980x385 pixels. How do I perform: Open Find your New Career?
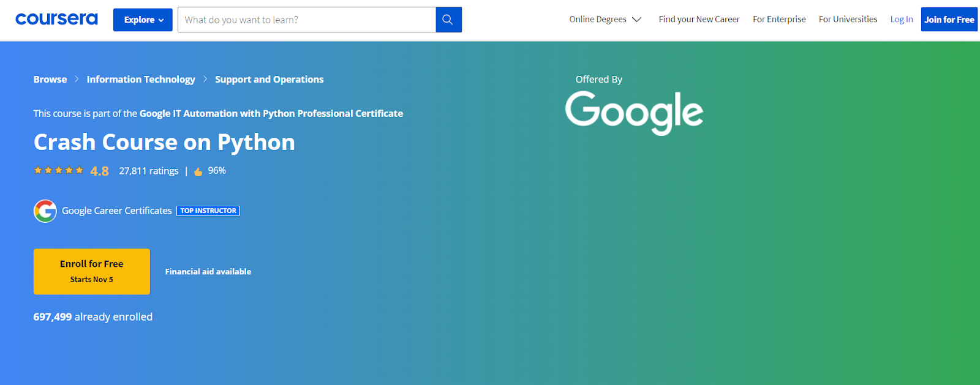(x=699, y=20)
